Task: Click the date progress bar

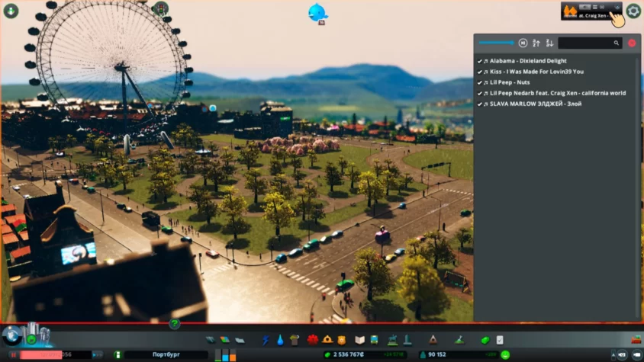Action: pyautogui.click(x=56, y=354)
